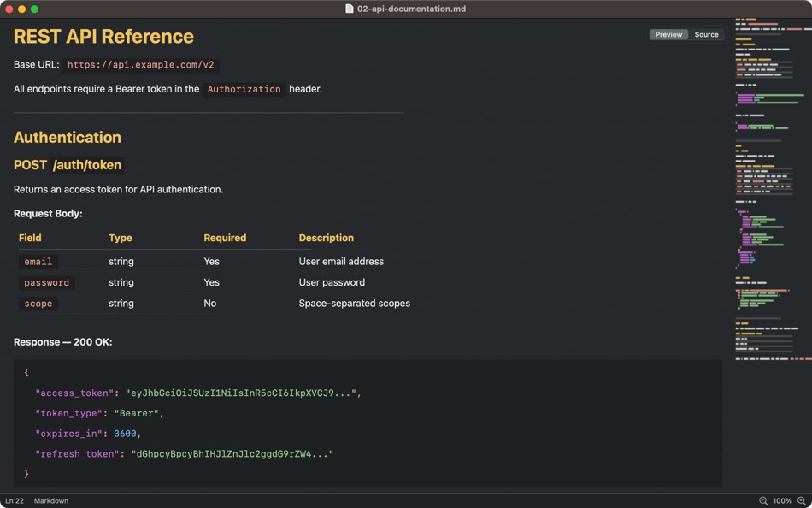Click the Authorization inline code label

pos(244,89)
